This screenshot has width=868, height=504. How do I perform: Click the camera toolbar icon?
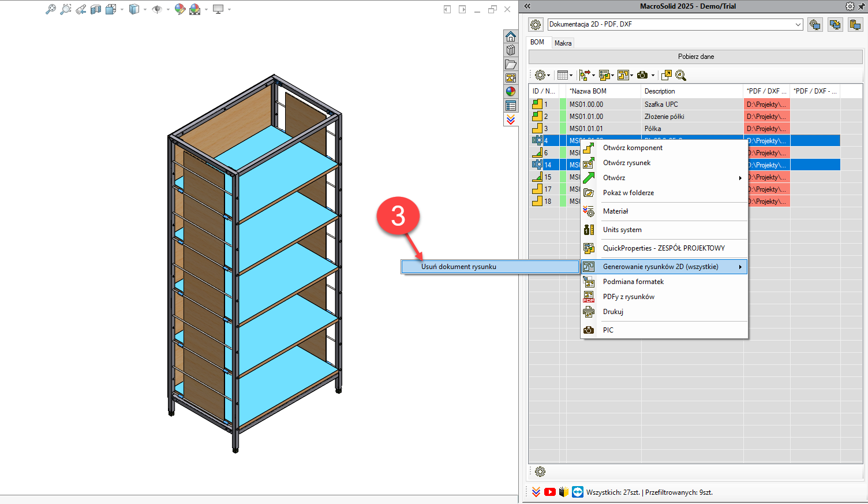(642, 75)
